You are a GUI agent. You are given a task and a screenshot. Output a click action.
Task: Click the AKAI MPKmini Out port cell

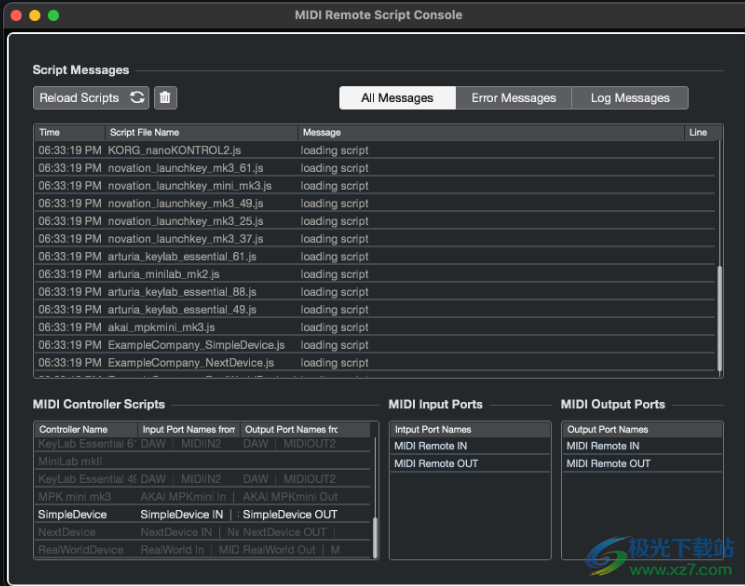(290, 497)
